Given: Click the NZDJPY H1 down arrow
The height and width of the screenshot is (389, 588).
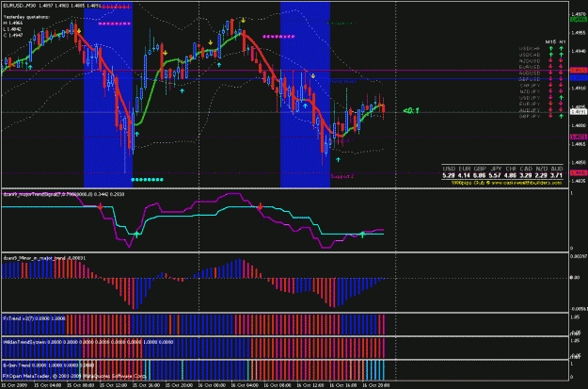Looking at the screenshot, I should point(562,91).
